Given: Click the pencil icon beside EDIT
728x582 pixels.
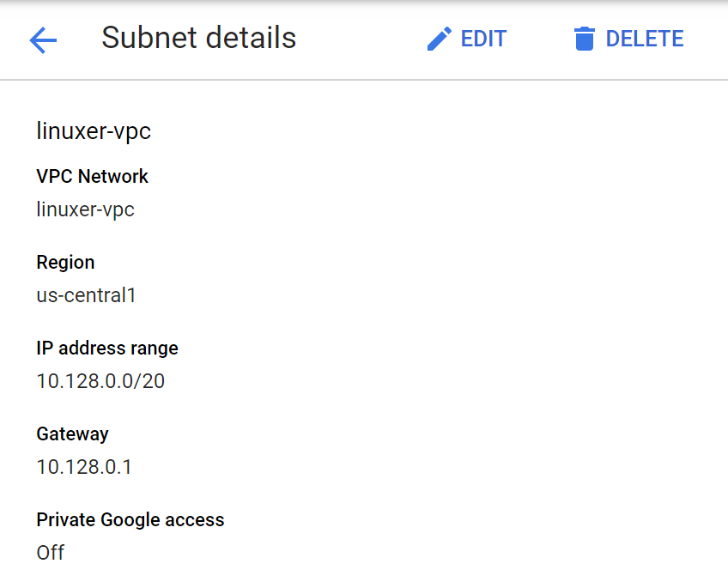Looking at the screenshot, I should pos(440,39).
